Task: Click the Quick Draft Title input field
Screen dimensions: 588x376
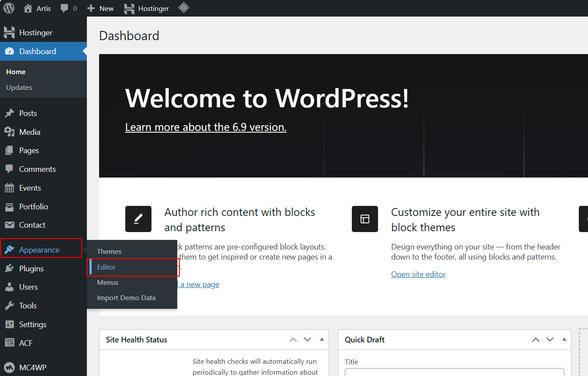Action: (454, 372)
